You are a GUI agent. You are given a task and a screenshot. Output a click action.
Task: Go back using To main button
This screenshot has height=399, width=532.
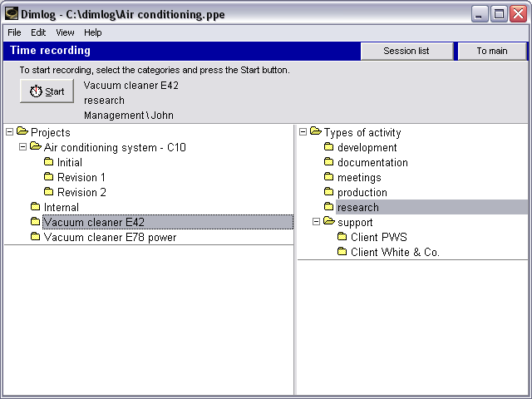[492, 51]
